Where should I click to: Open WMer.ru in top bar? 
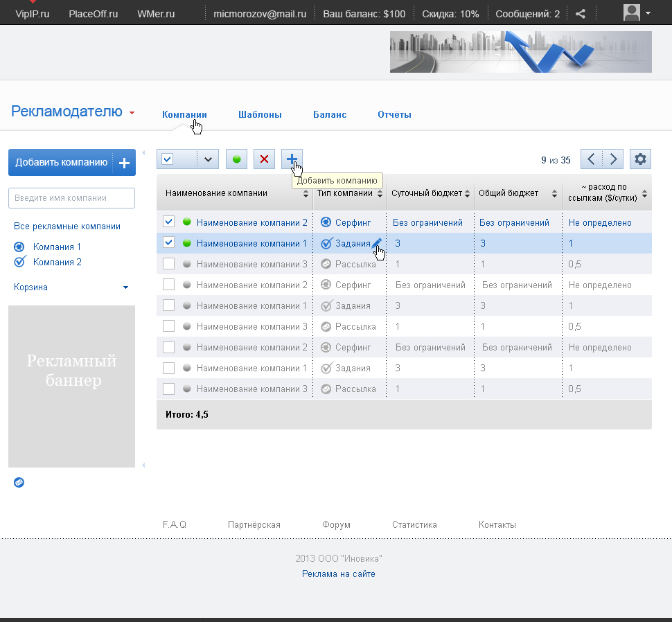pos(156,14)
